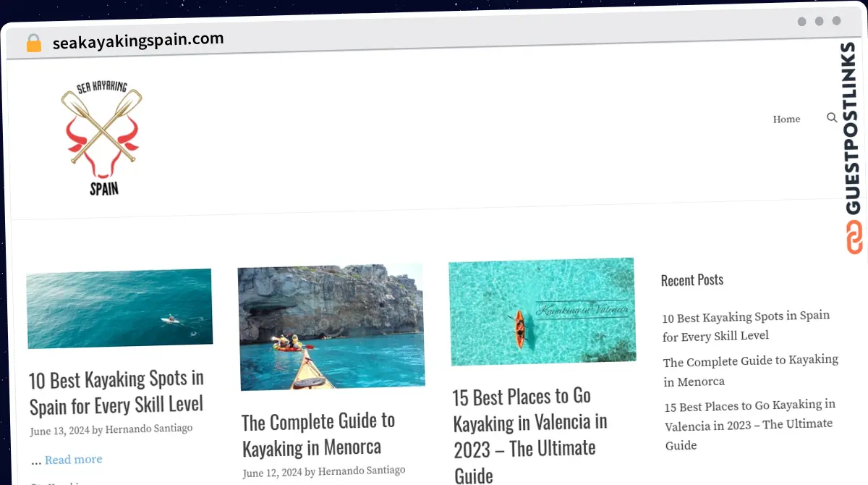Click the GUESTPOSTLINKS vertical banner text
868x485 pixels.
[852, 129]
